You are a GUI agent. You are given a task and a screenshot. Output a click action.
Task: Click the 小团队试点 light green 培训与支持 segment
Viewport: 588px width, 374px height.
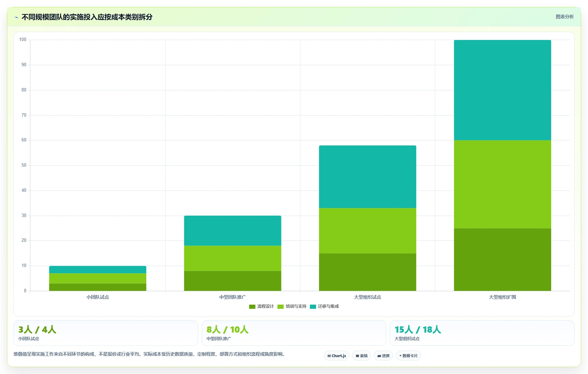[x=98, y=278]
